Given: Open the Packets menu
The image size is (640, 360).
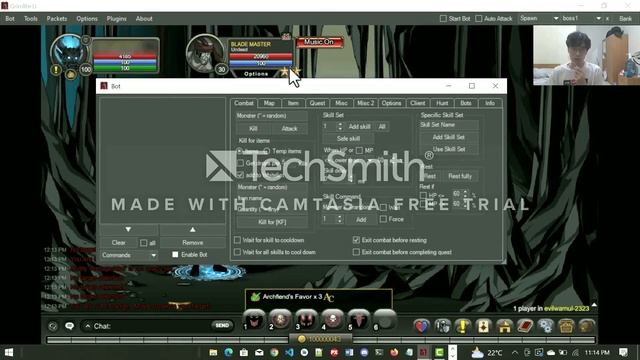Looking at the screenshot, I should coord(57,19).
